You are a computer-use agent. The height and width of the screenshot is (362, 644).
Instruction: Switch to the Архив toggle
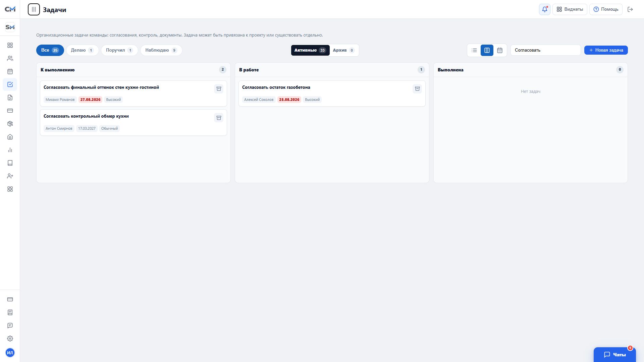343,50
